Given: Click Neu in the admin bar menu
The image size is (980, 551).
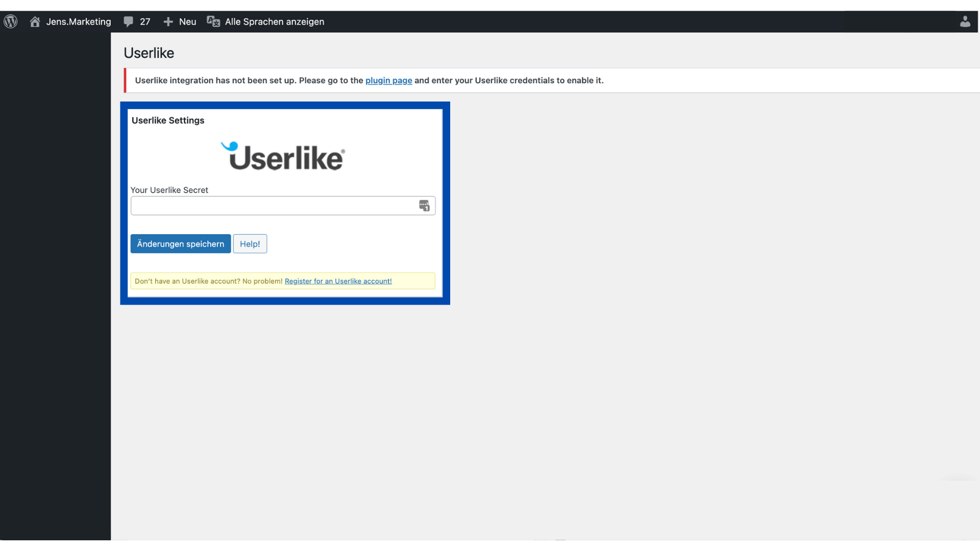Looking at the screenshot, I should tap(186, 21).
